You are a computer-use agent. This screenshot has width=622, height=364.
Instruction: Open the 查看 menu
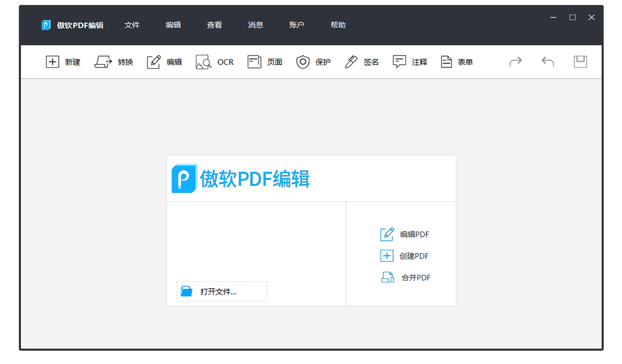click(x=214, y=25)
